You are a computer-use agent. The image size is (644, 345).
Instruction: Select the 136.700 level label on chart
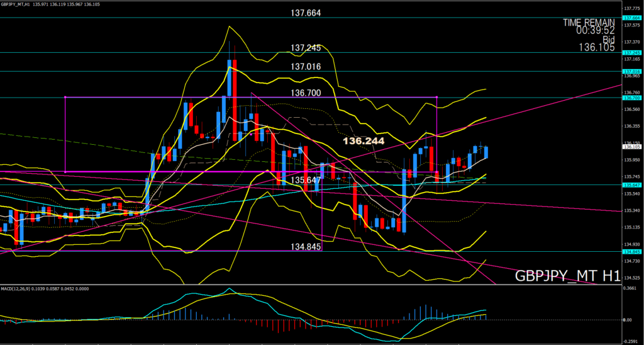306,93
